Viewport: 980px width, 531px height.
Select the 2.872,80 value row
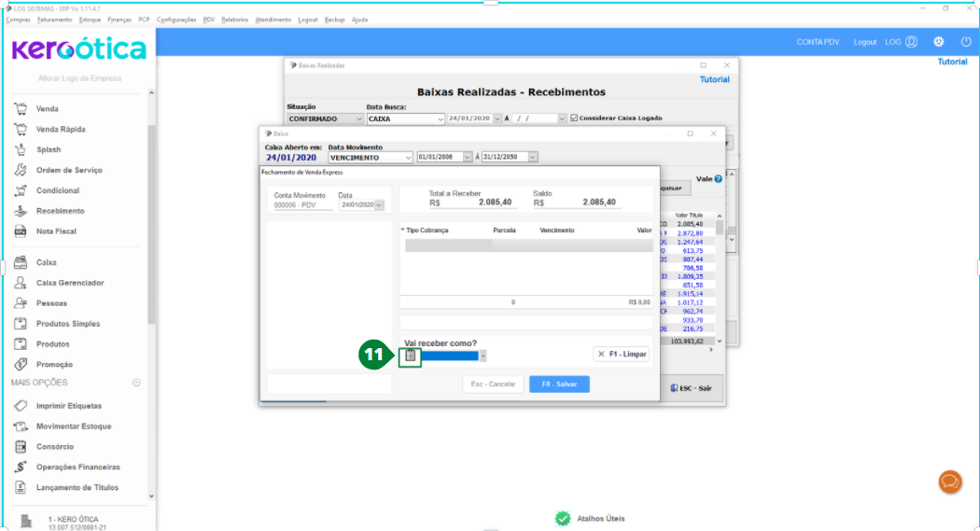[688, 233]
